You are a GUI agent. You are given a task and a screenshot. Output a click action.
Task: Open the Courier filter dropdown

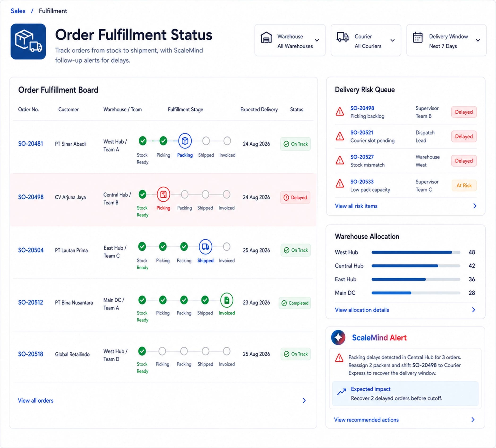[x=366, y=40]
